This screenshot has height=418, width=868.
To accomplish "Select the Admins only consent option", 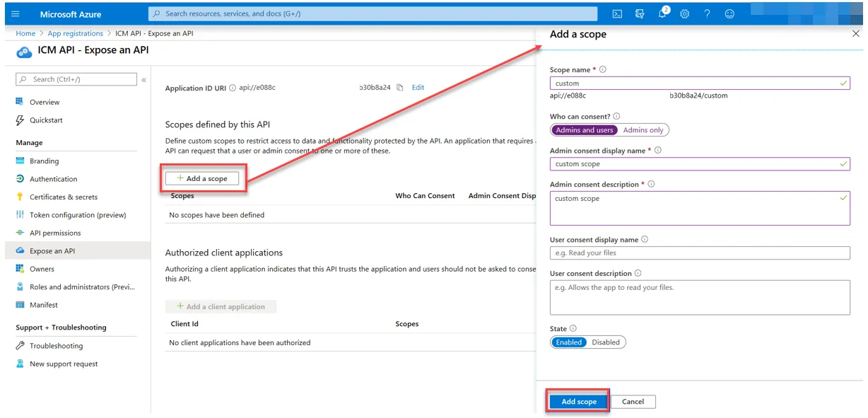I will tap(643, 130).
